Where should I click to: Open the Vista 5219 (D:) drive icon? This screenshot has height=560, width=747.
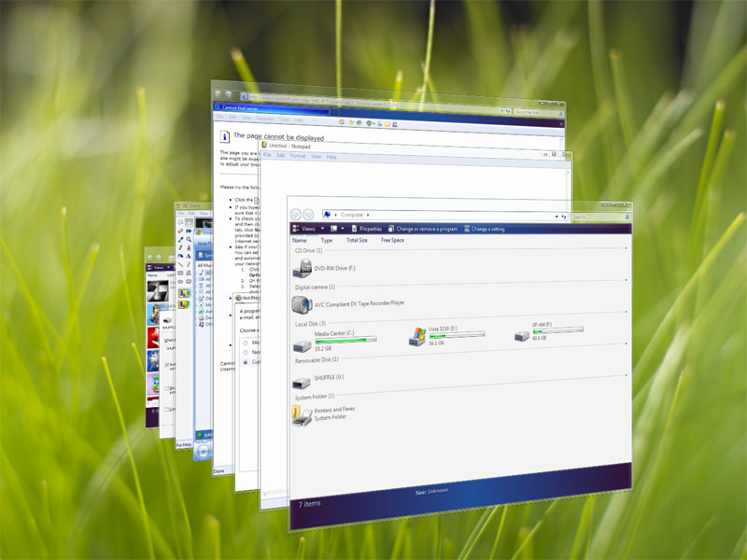(x=417, y=337)
